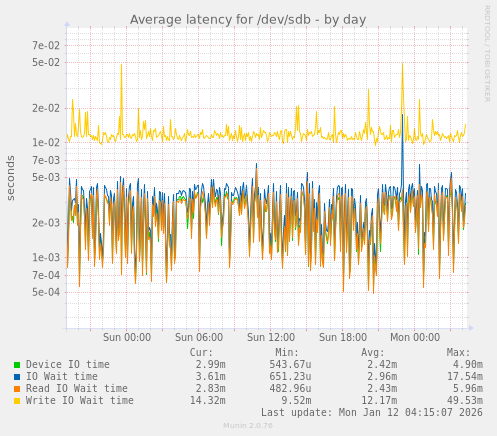Click the 'Sun 18:00' x-axis label
Viewport: 497px width, 436px height.
[x=343, y=337]
